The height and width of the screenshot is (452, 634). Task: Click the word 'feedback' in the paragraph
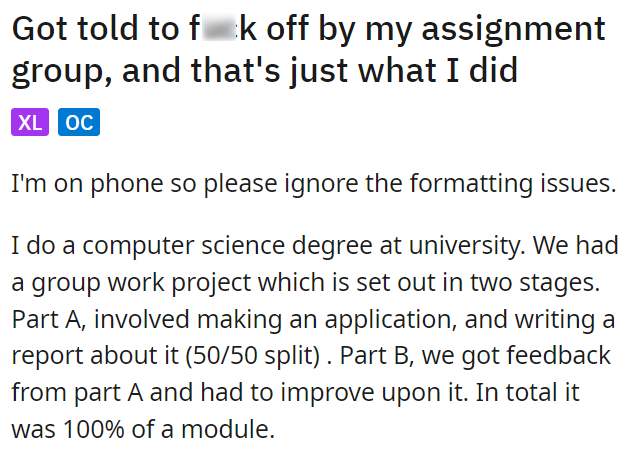point(558,355)
